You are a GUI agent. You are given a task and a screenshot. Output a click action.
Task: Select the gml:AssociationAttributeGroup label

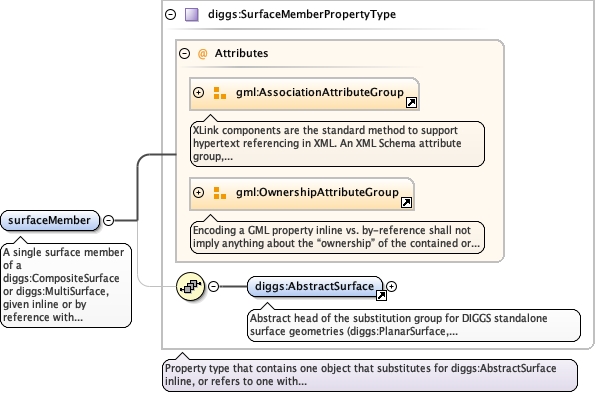coord(320,92)
